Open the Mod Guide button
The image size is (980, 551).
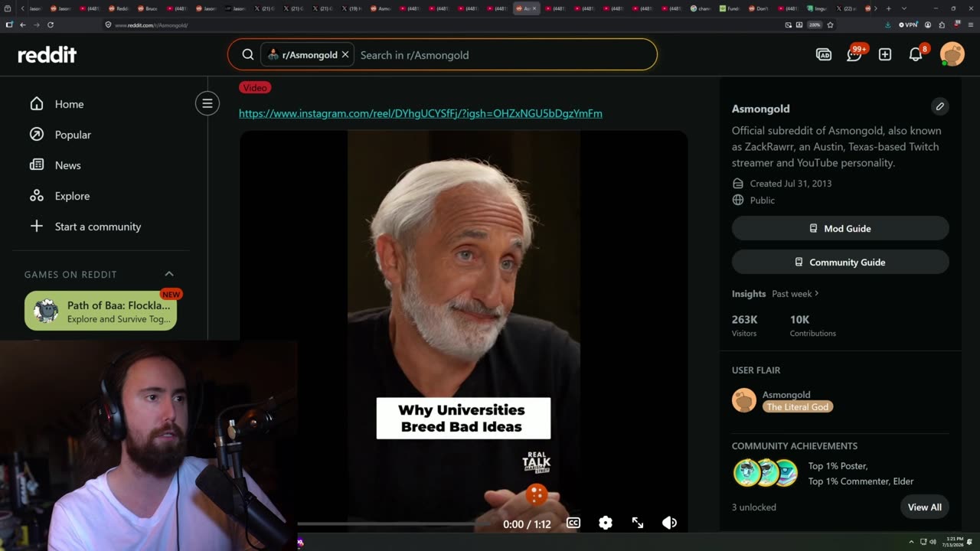(x=840, y=228)
